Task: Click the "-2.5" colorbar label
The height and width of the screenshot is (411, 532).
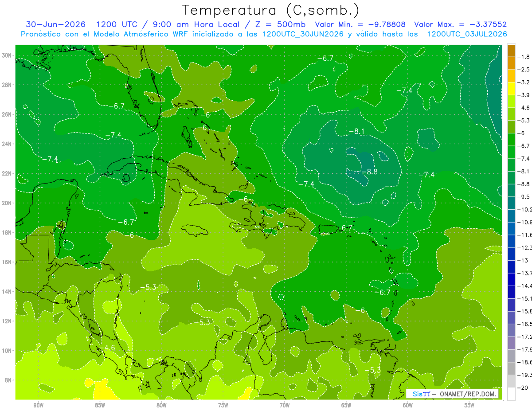Action: pyautogui.click(x=524, y=70)
